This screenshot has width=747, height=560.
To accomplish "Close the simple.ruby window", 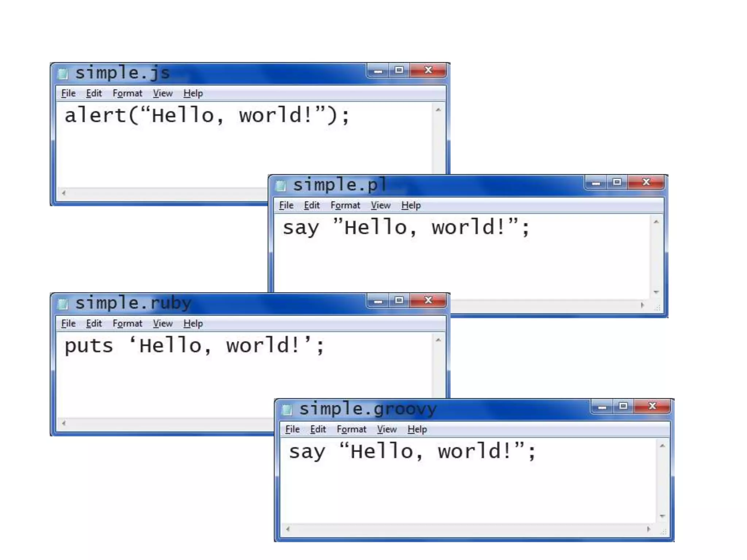I will pyautogui.click(x=428, y=300).
